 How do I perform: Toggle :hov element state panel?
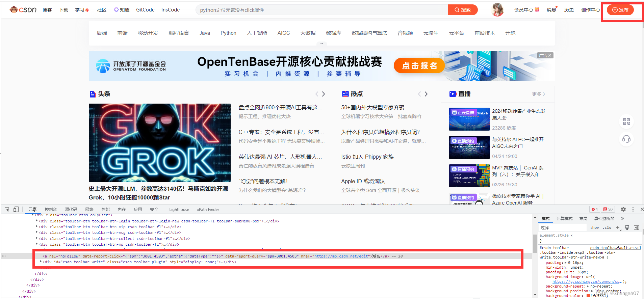pos(595,228)
